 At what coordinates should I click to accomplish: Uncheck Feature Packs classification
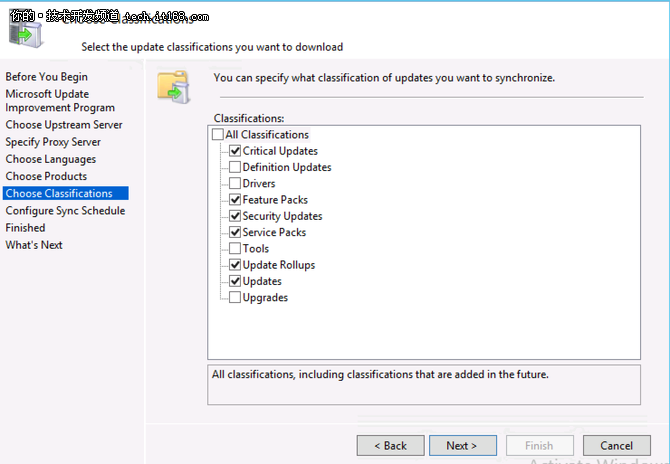click(x=235, y=200)
